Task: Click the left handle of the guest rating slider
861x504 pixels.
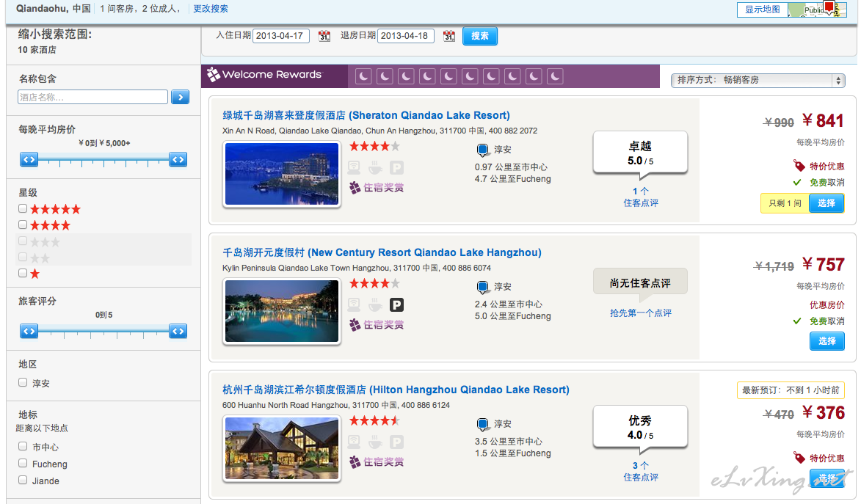Action: 29,331
